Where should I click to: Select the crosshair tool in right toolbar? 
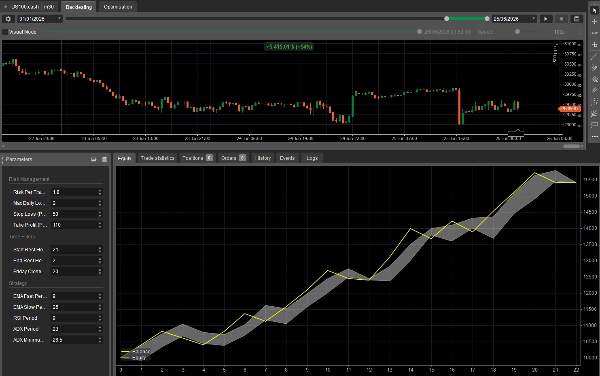pos(594,22)
